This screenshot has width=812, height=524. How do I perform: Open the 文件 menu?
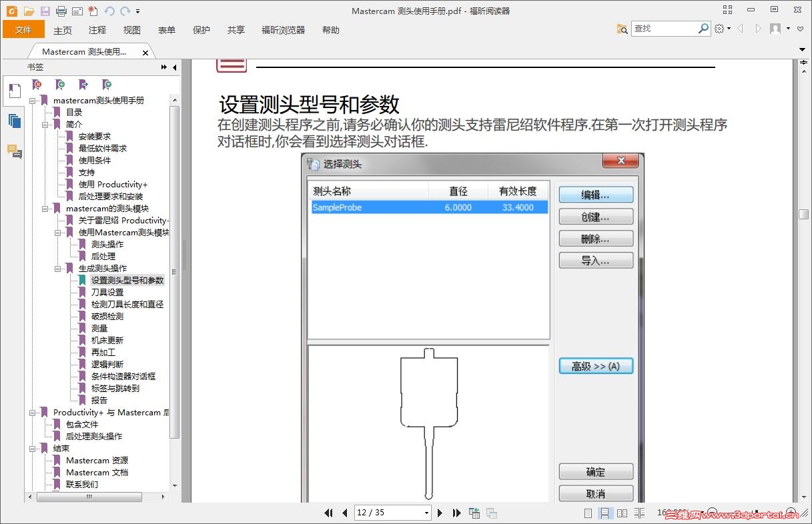coord(23,29)
